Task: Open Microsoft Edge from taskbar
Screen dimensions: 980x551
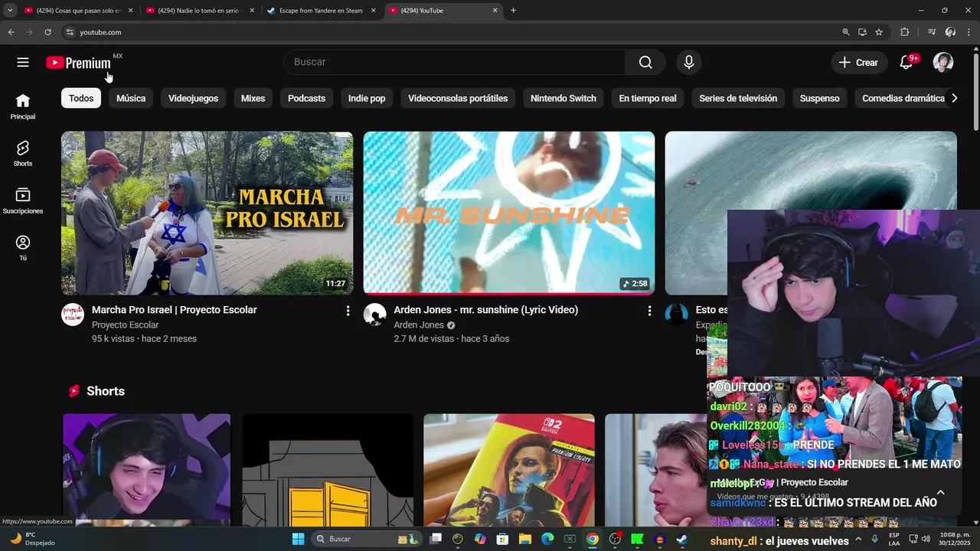Action: coord(547,539)
